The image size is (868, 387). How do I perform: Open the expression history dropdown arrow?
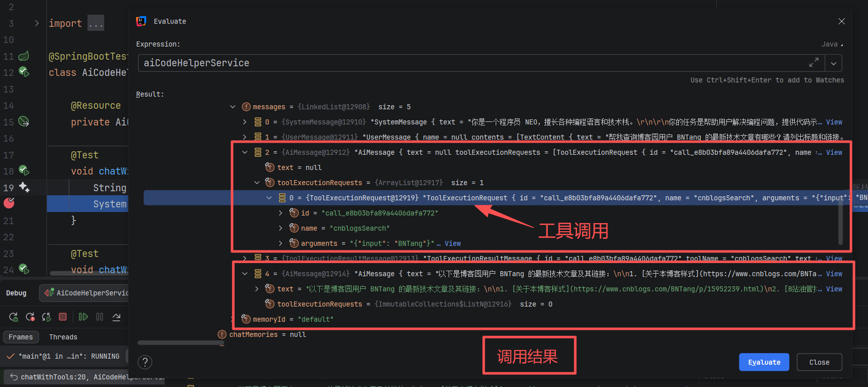point(833,63)
